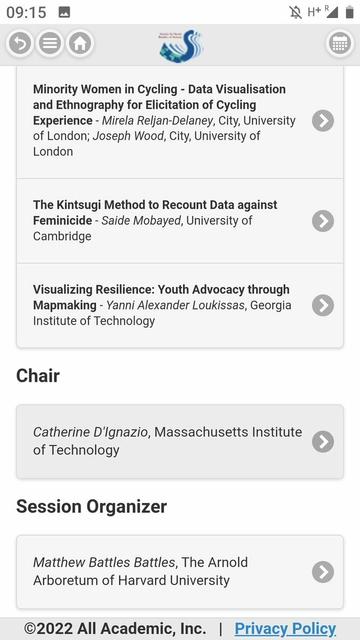360x640 pixels.
Task: Tap the muted notifications bell in status bar
Action: click(x=295, y=12)
